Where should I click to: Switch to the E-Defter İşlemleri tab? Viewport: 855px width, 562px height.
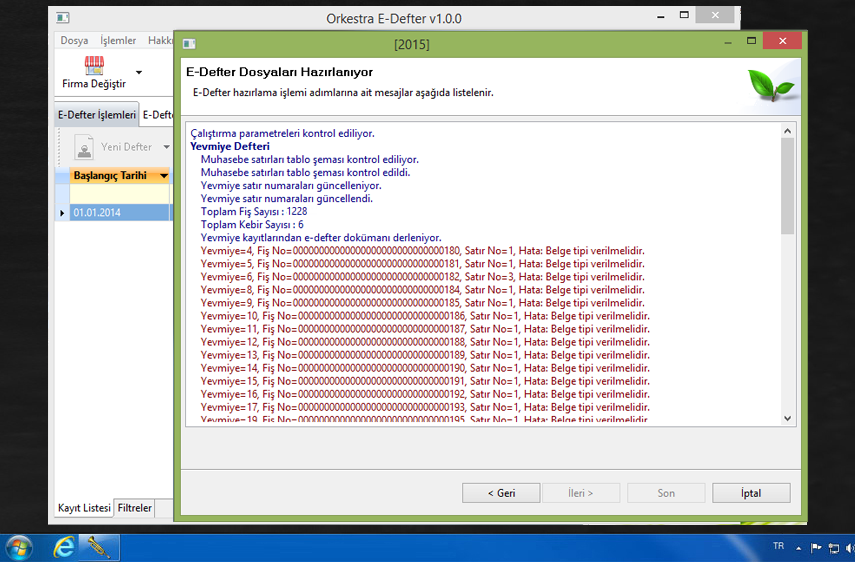[x=96, y=115]
